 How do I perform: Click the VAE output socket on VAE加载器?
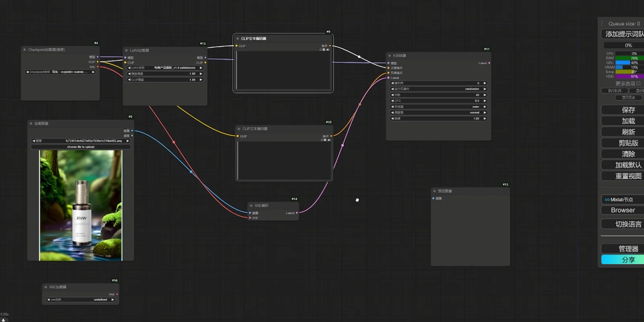coord(117,294)
